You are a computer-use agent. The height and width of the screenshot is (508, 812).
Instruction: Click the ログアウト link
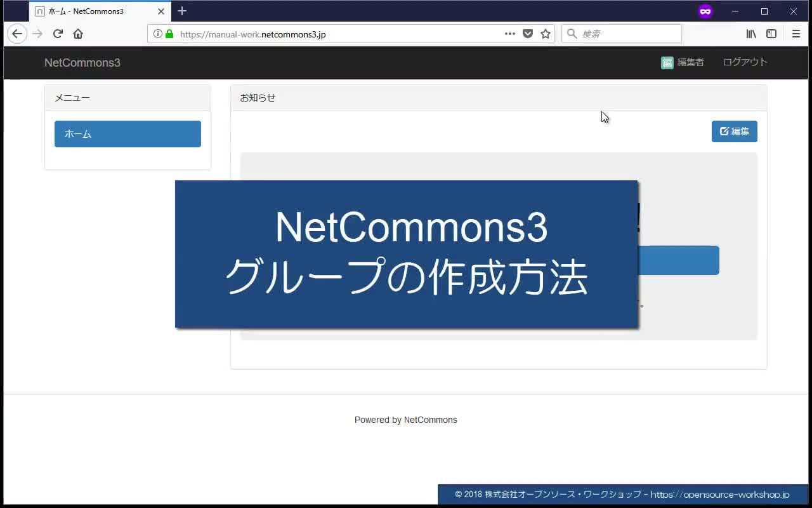tap(745, 62)
